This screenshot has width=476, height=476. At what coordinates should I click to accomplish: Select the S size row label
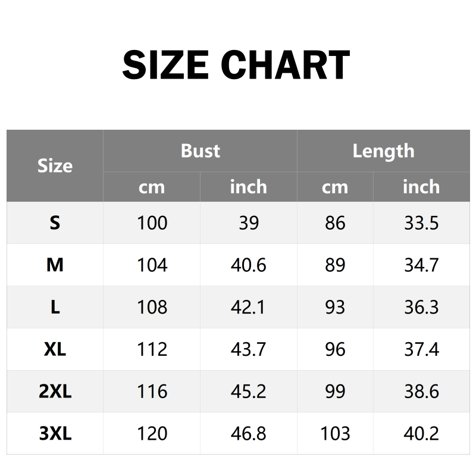pyautogui.click(x=55, y=223)
